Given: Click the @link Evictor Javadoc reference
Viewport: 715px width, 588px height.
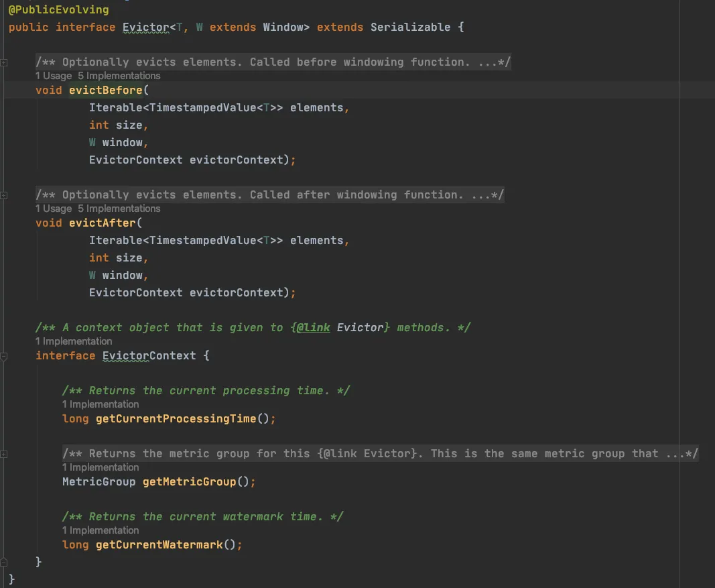Looking at the screenshot, I should pyautogui.click(x=339, y=328).
